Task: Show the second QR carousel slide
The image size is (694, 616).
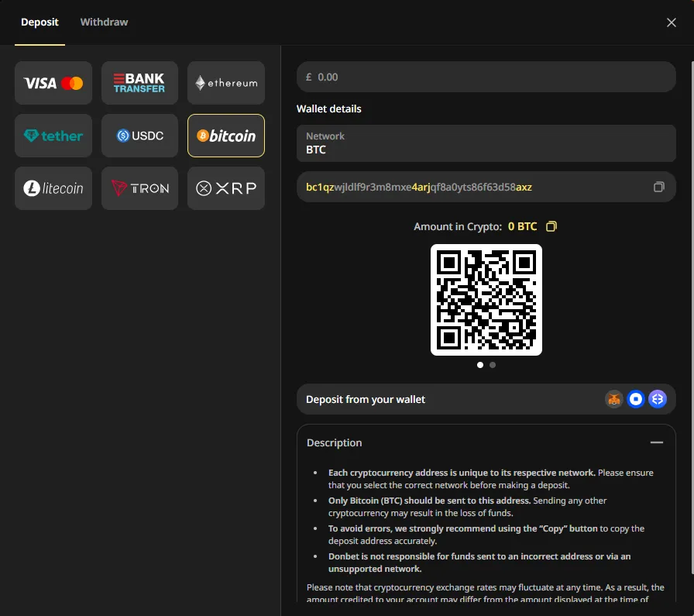Action: click(493, 365)
